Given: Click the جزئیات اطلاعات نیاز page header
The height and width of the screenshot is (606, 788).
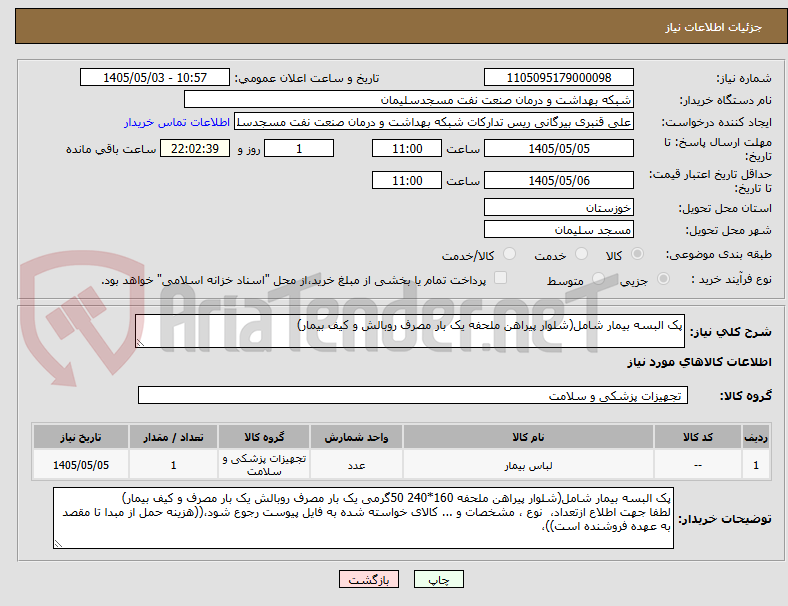Looking at the screenshot, I should (x=714, y=27).
